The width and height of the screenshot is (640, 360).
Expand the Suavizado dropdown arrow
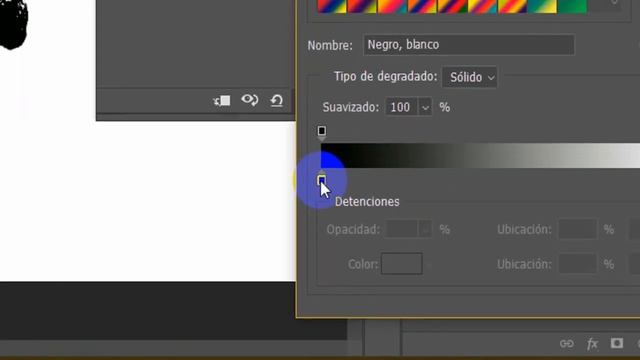425,108
